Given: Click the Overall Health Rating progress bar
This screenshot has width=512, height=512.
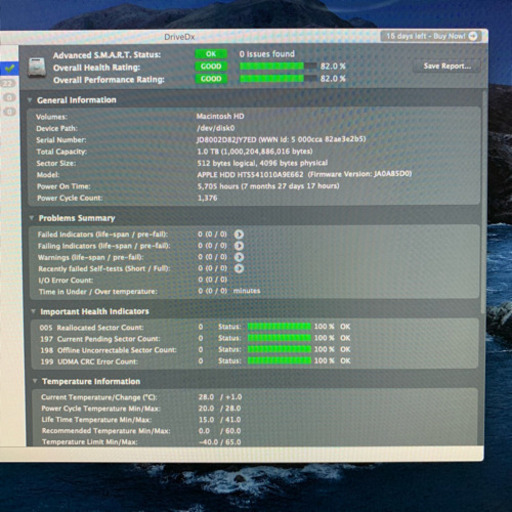Looking at the screenshot, I should pyautogui.click(x=278, y=66).
